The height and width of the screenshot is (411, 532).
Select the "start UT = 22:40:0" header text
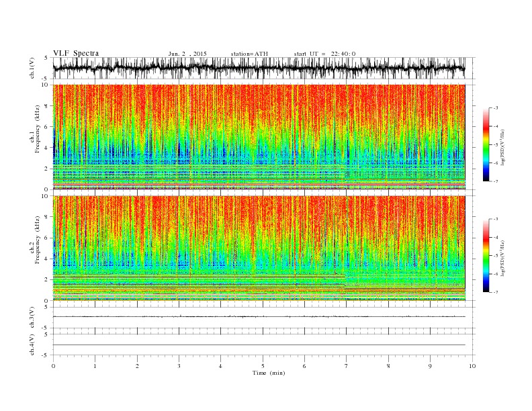tap(324, 54)
